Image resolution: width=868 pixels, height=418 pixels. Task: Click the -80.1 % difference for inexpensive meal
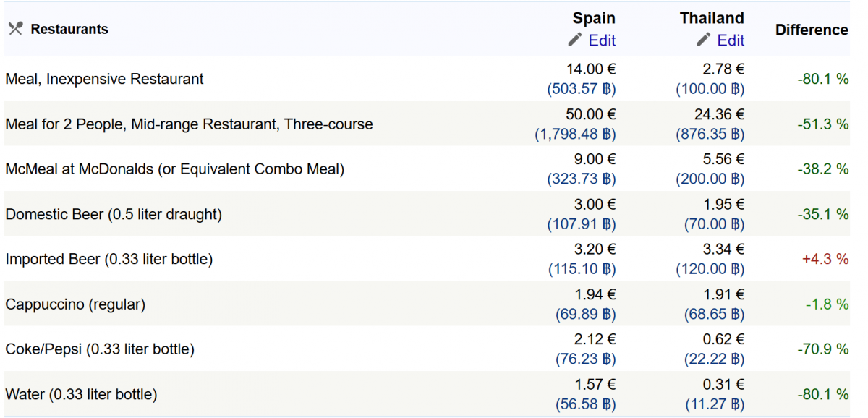(x=823, y=79)
